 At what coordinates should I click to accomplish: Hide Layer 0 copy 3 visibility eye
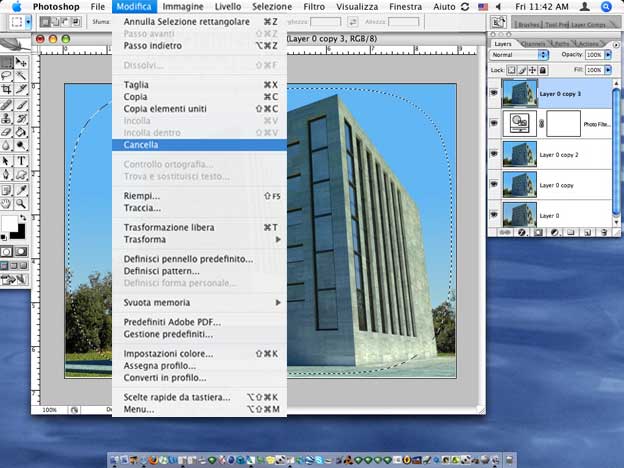point(494,92)
